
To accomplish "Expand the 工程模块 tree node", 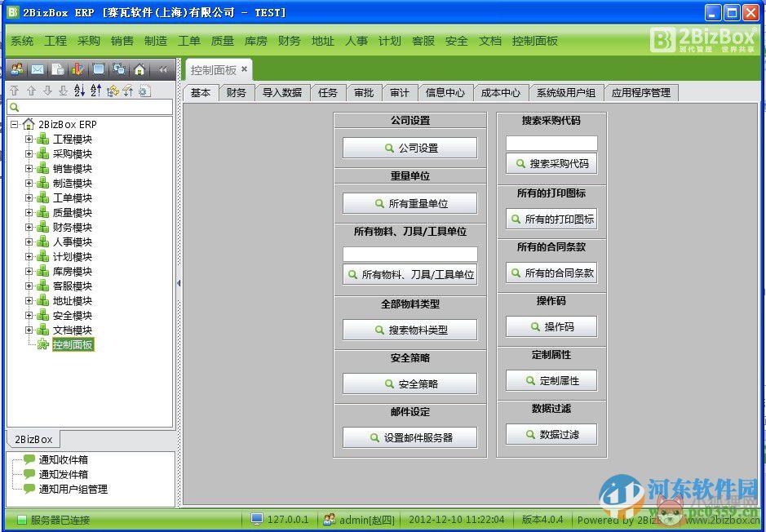I will [29, 140].
